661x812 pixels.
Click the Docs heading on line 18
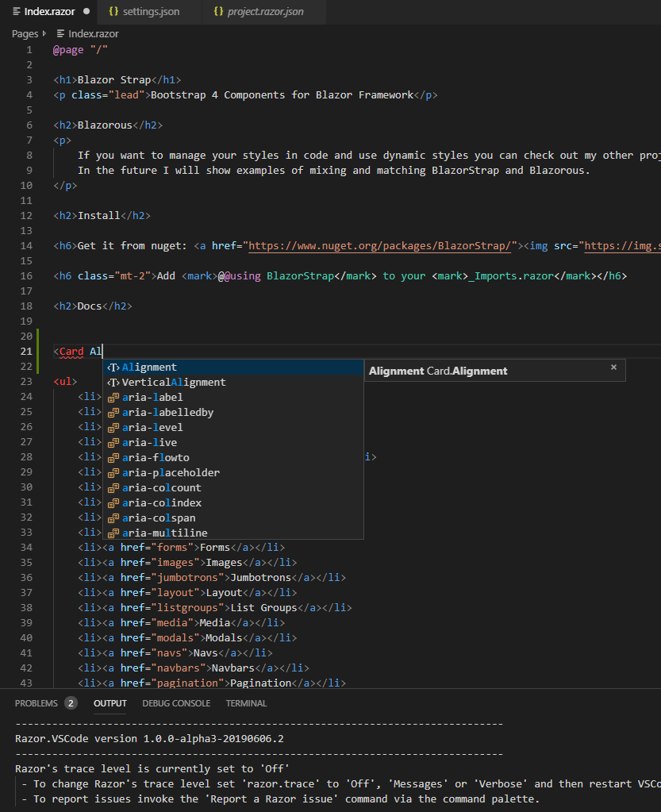[x=90, y=306]
